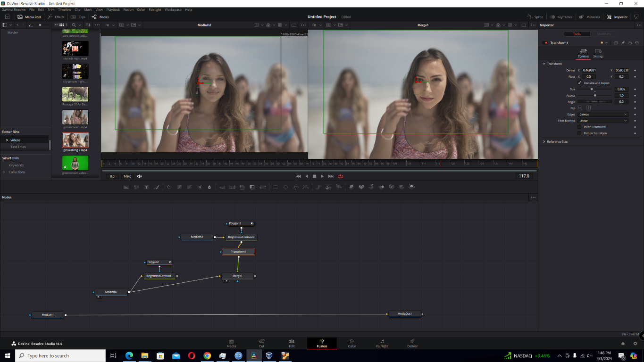
Task: Add a Text+ tool from toolbar
Action: (147, 187)
